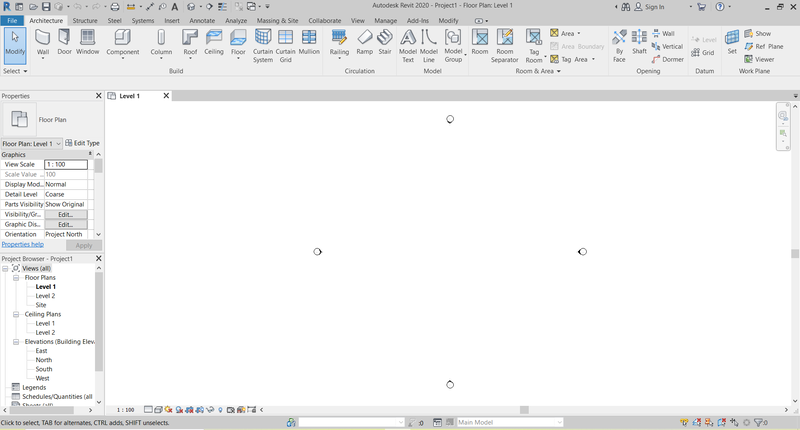Image resolution: width=800 pixels, height=430 pixels.
Task: Switch to the Massing & Site tab
Action: (277, 20)
